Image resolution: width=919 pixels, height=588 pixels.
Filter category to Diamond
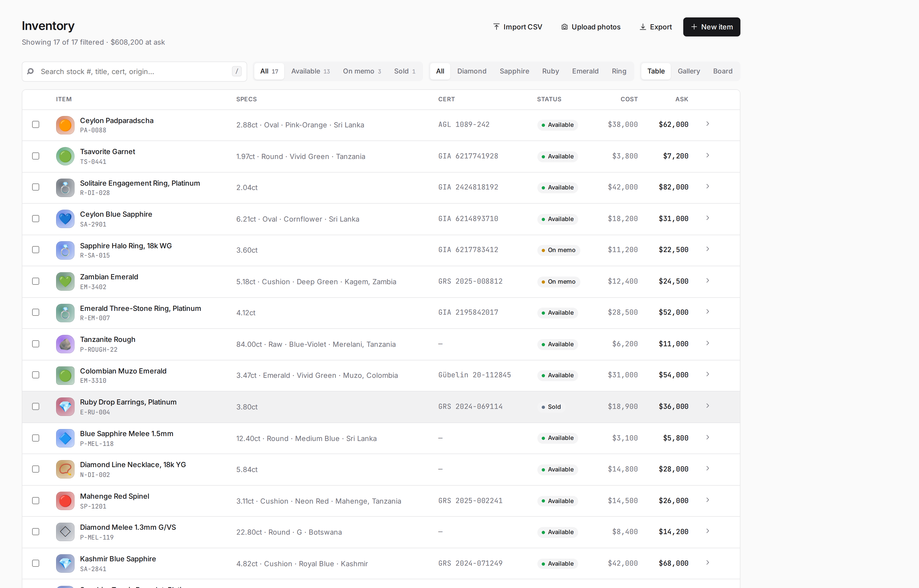point(472,71)
